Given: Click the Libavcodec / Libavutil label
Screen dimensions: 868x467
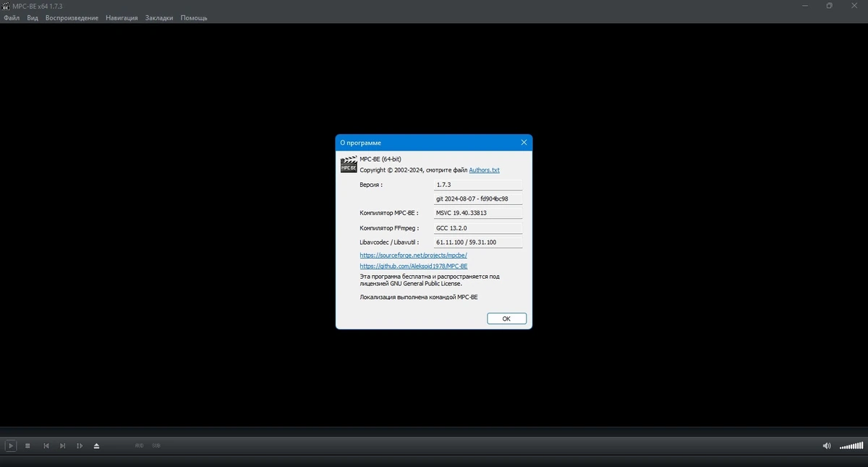Looking at the screenshot, I should [x=389, y=242].
